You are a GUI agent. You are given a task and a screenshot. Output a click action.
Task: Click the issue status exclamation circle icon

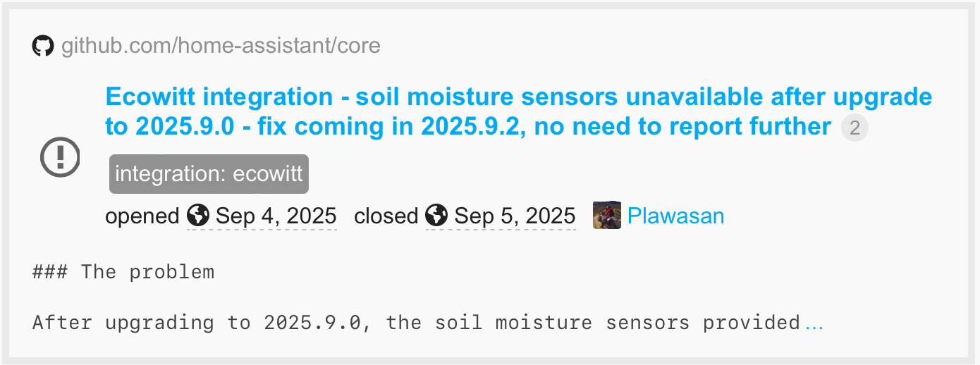coord(61,157)
